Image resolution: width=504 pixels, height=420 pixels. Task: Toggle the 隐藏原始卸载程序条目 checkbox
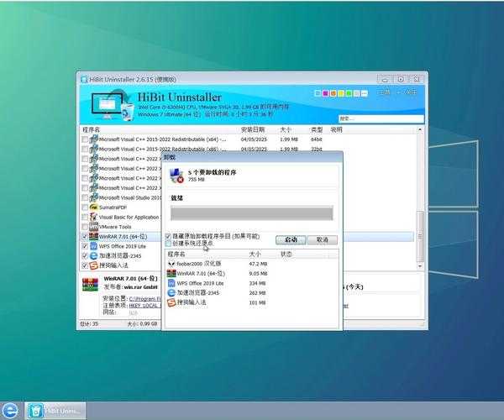coord(168,236)
